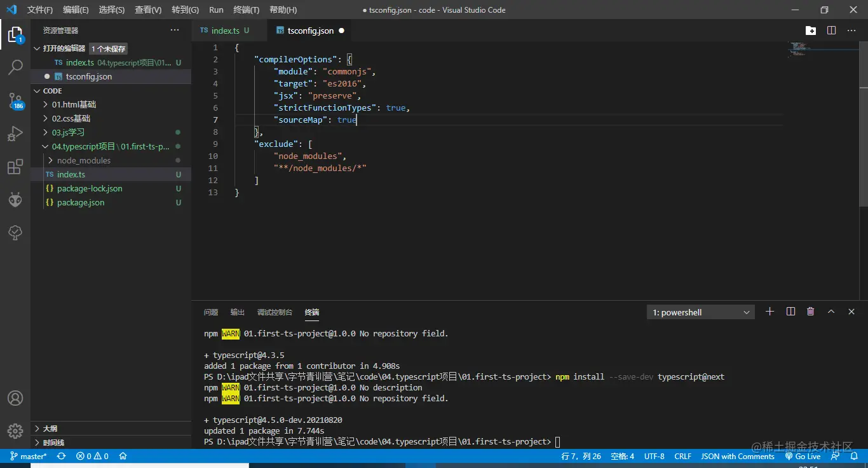The image size is (868, 468).
Task: Switch to the 问题 problems panel tab
Action: 211,312
